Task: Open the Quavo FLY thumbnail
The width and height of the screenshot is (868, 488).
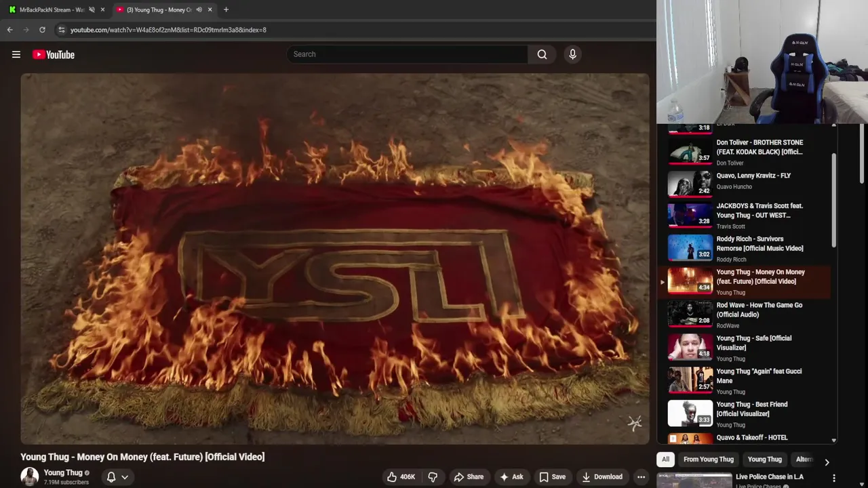Action: 690,183
